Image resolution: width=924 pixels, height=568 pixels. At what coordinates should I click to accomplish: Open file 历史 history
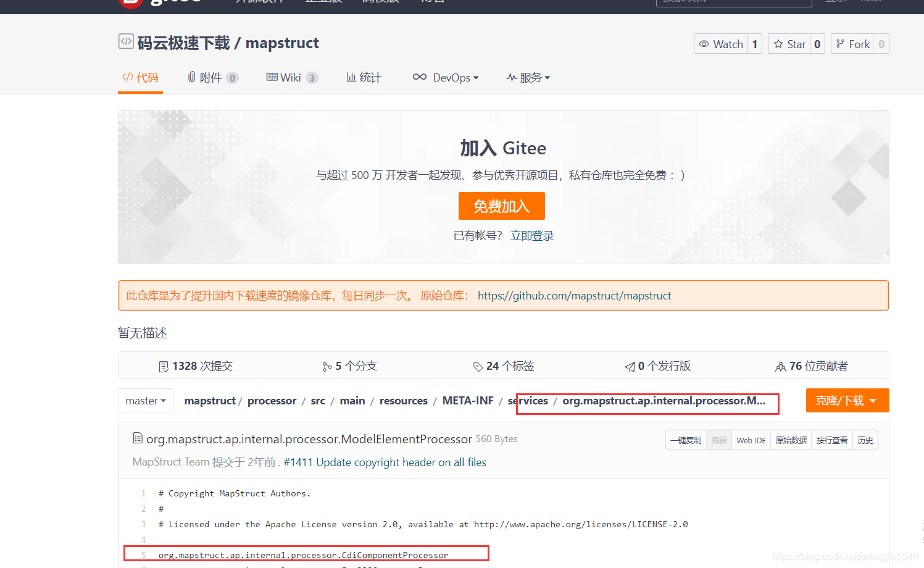(865, 440)
